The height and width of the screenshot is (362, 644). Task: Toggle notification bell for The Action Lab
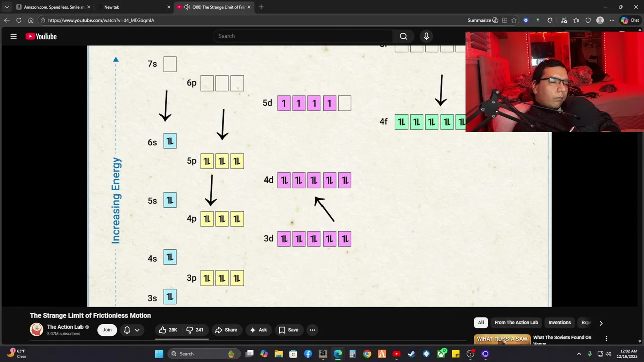[x=127, y=330]
